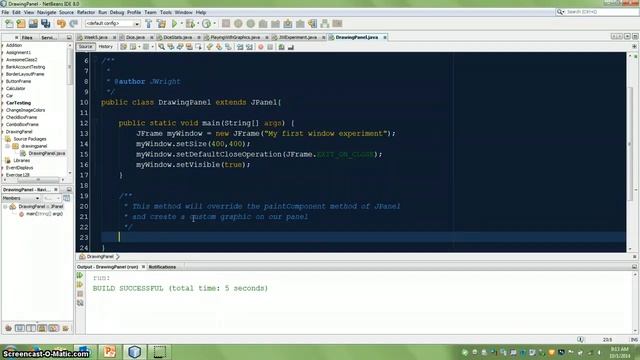Click main method icon in Navigator

pos(22,214)
